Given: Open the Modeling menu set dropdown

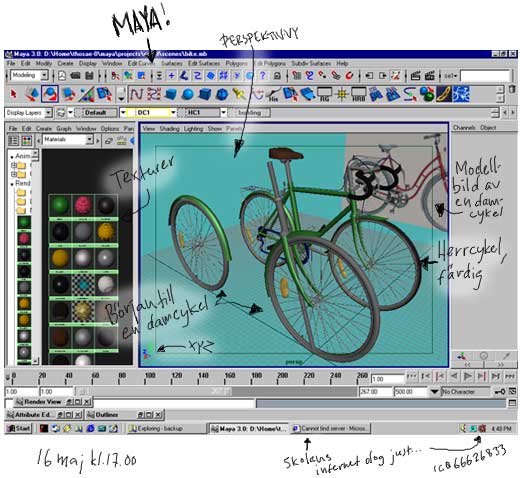Looking at the screenshot, I should tap(44, 76).
